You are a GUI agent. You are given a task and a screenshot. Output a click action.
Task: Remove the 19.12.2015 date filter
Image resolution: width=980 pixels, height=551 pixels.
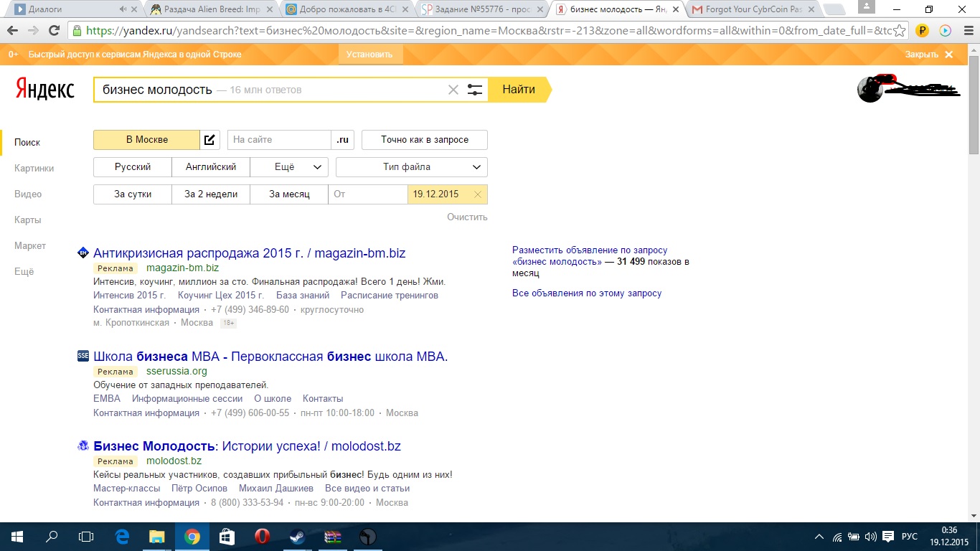coord(478,194)
